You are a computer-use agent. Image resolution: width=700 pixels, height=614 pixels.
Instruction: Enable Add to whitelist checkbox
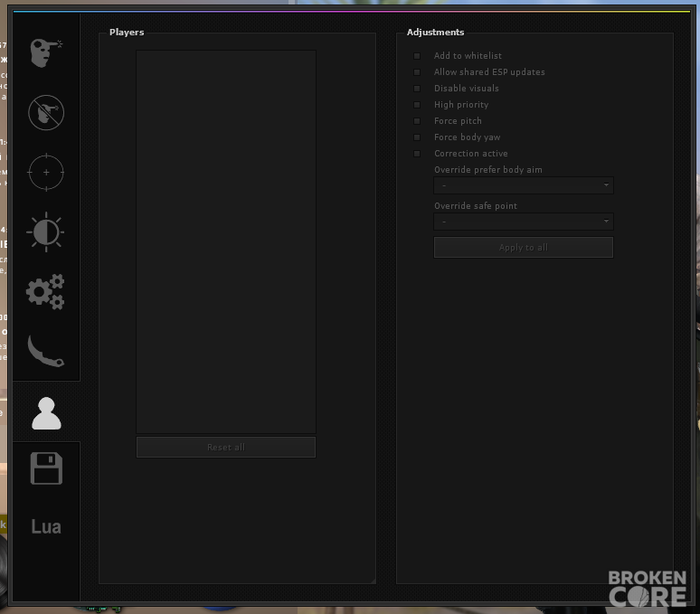417,56
